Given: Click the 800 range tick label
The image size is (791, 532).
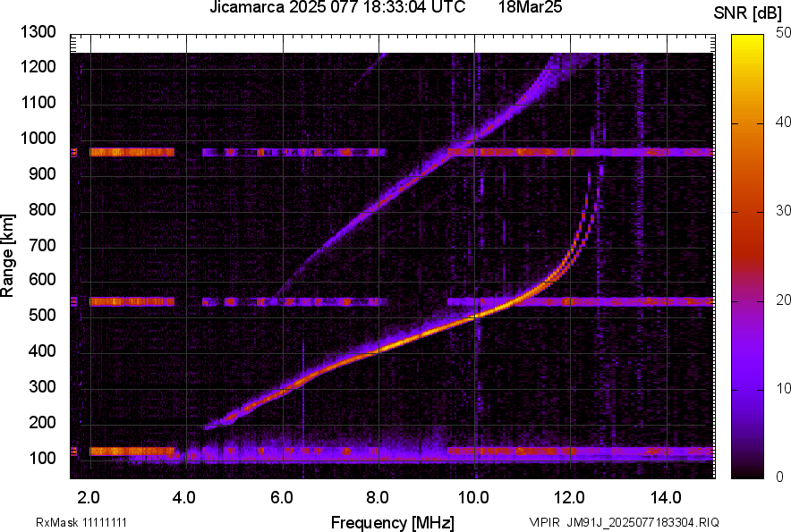Looking at the screenshot, I should click(x=42, y=209).
